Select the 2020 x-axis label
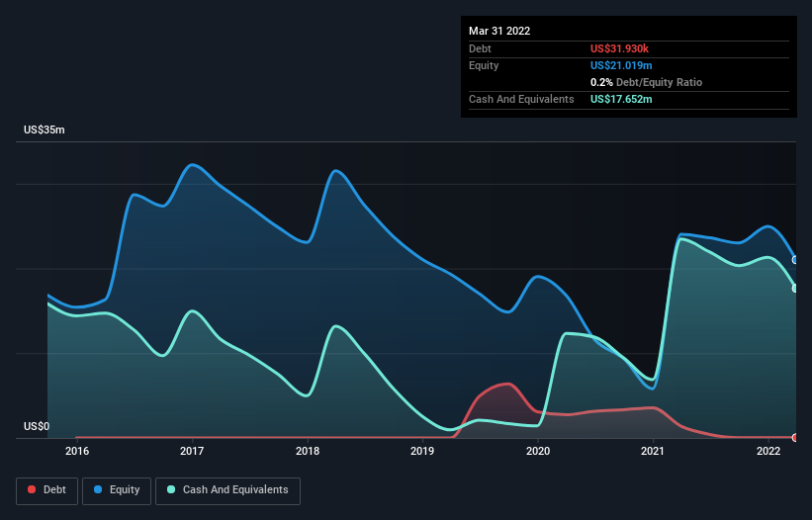Viewport: 812px width, 520px height. (x=538, y=451)
